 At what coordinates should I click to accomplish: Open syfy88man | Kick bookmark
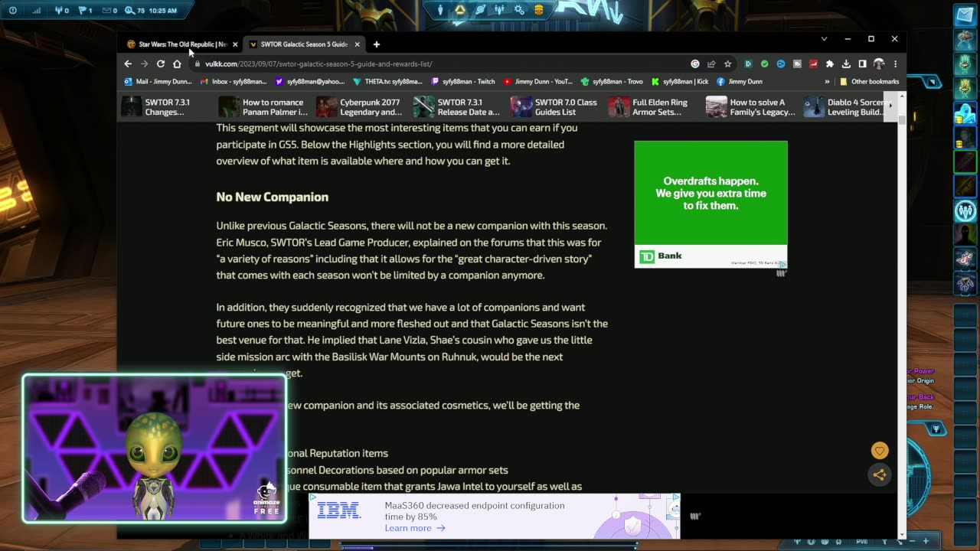coord(680,82)
